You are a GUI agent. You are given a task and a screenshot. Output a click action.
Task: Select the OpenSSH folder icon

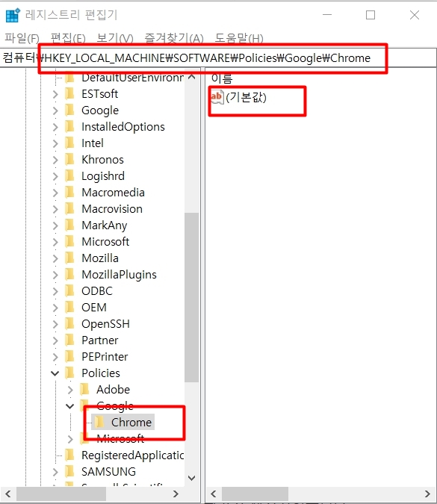pyautogui.click(x=69, y=323)
